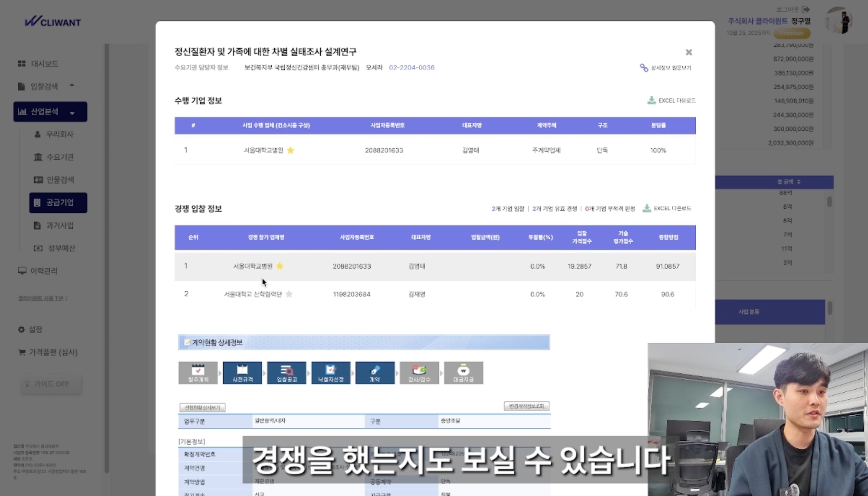
Task: Click the 사전규격 stage icon
Action: coord(242,373)
